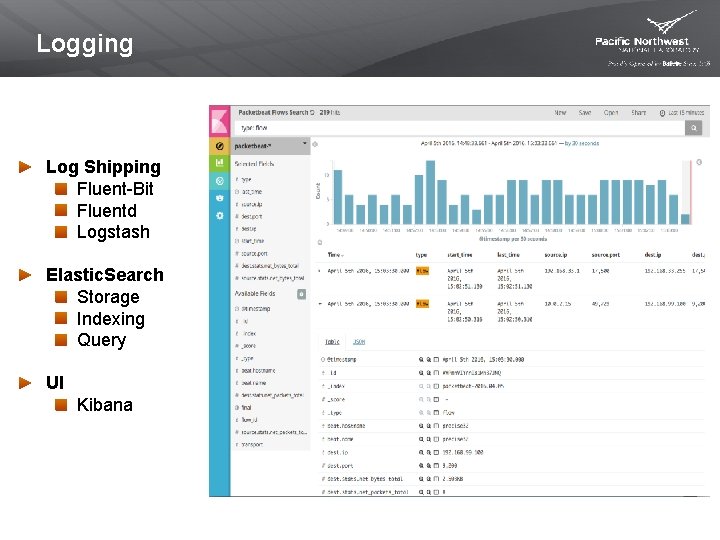720x540 pixels.
Task: Click the orange flow type badge in first row
Action: pyautogui.click(x=422, y=271)
